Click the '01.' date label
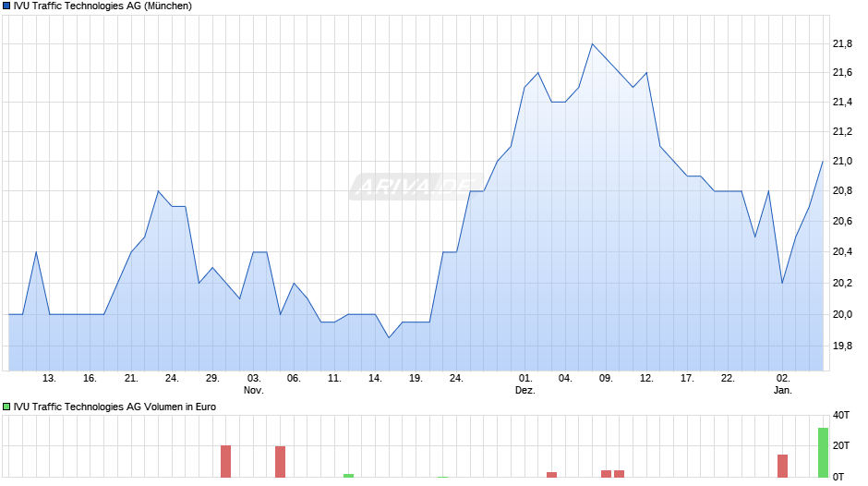Viewport: 868px width, 486px height. pos(525,379)
